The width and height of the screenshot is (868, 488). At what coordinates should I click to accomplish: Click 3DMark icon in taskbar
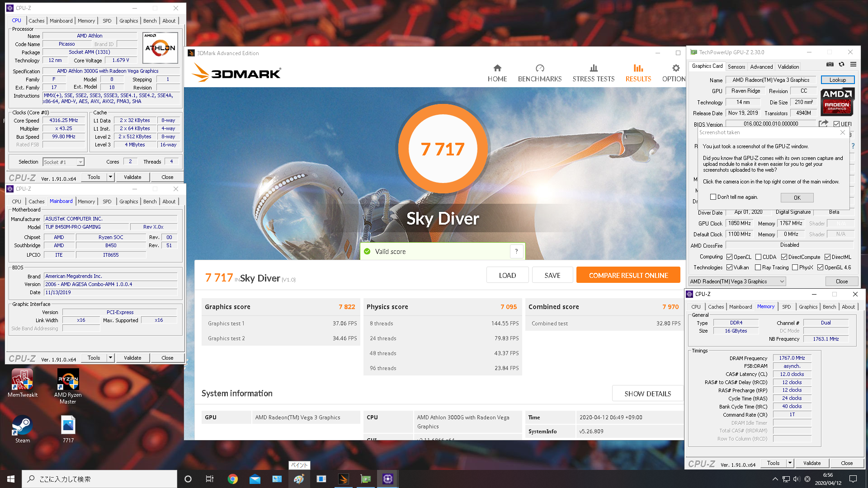(343, 479)
